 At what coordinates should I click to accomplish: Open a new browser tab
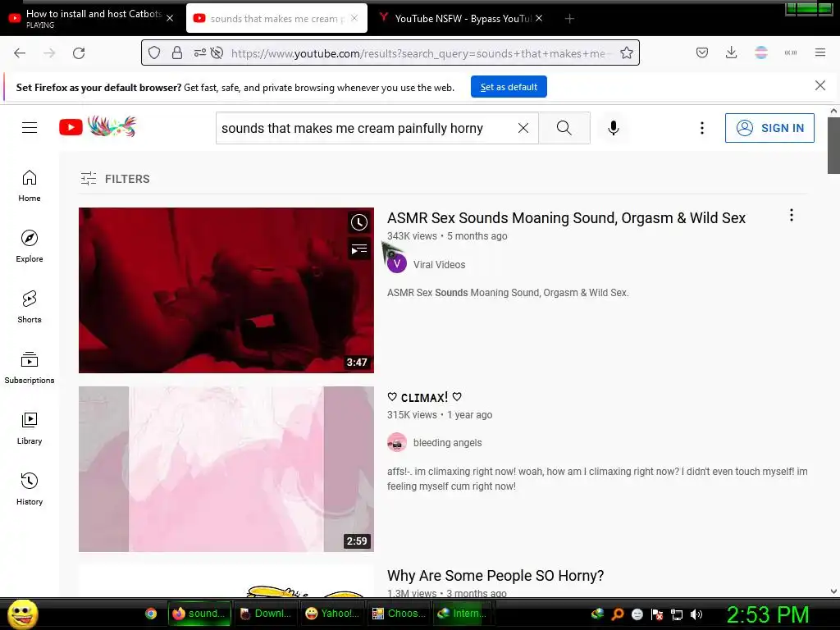pos(569,19)
